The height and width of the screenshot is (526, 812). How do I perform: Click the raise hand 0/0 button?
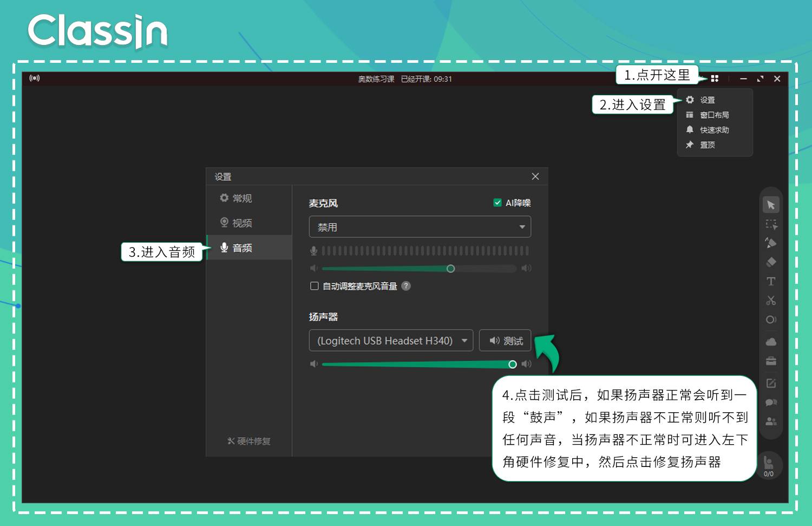769,465
